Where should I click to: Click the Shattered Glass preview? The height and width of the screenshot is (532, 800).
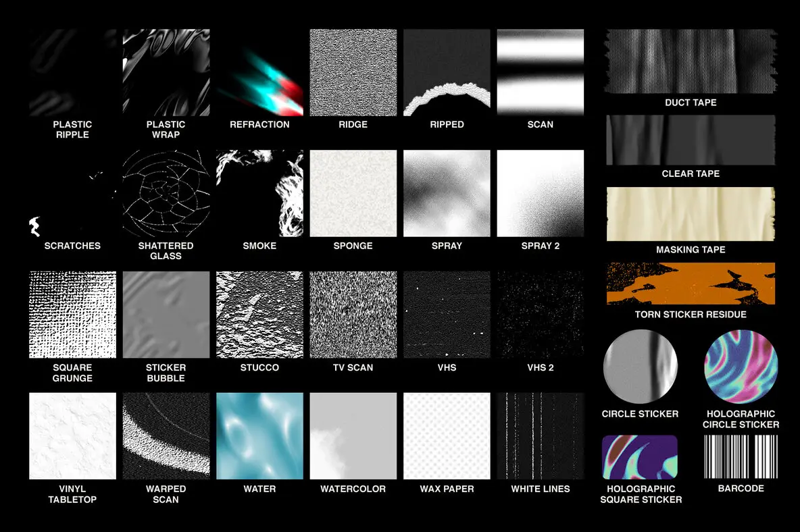click(166, 194)
